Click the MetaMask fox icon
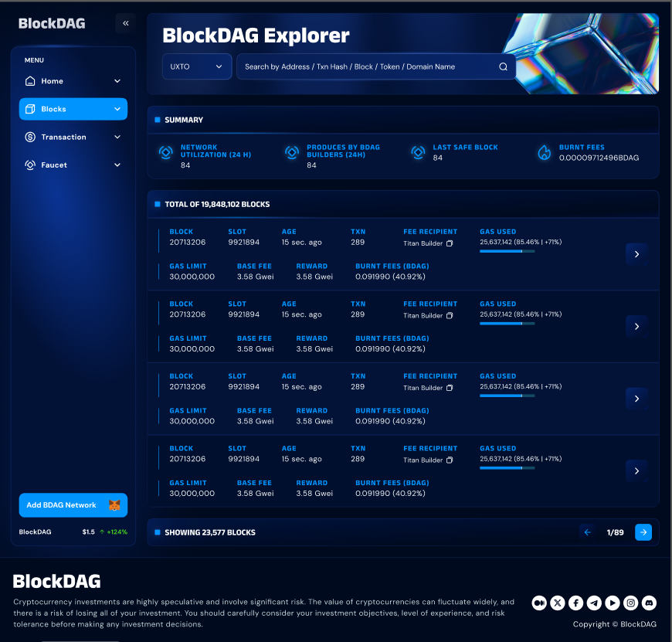The width and height of the screenshot is (672, 642). pos(114,505)
